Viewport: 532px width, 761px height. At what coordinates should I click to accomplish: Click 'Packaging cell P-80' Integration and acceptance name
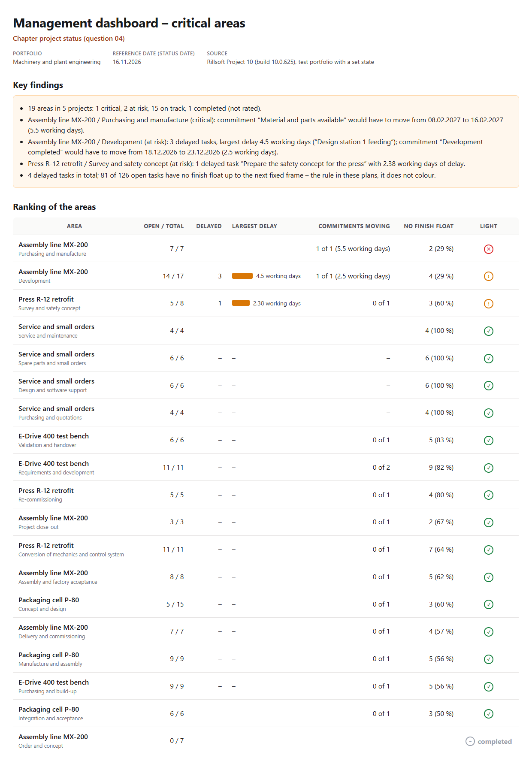tap(48, 710)
